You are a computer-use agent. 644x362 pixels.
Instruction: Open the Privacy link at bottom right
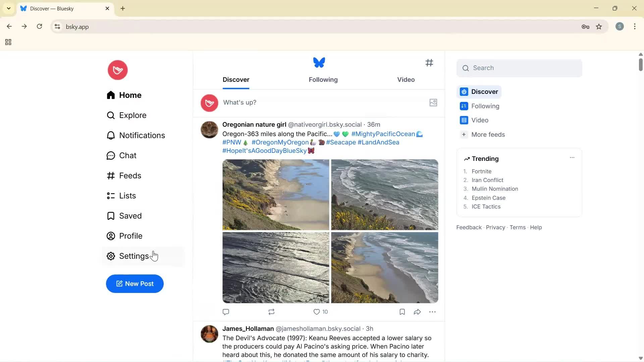495,227
